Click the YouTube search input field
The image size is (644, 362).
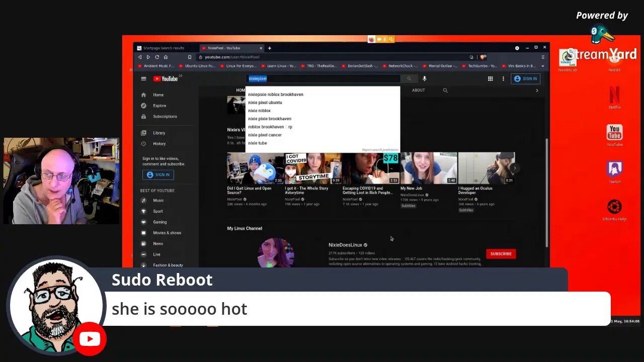323,78
